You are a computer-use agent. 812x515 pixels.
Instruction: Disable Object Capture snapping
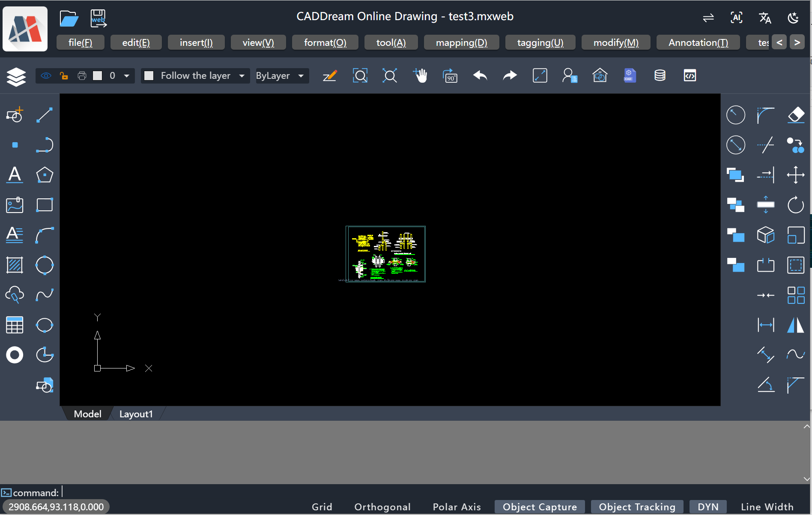[x=539, y=507]
